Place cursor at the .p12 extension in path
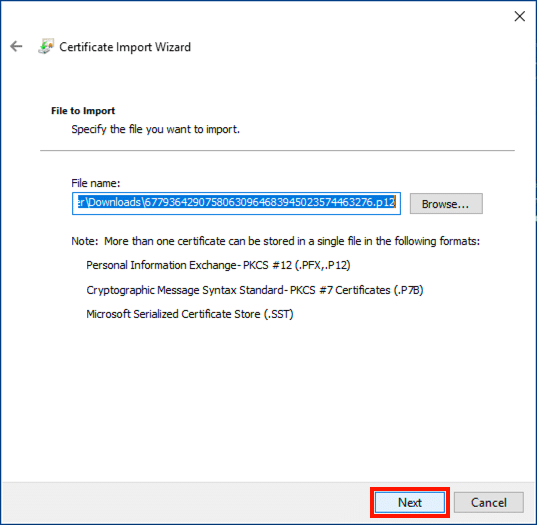This screenshot has width=537, height=525. (x=384, y=202)
